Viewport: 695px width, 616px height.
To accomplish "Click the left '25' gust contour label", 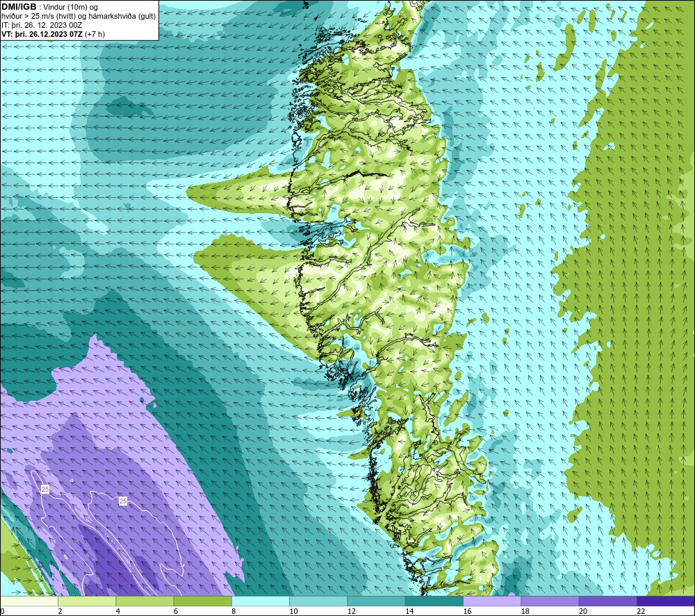I will (45, 490).
